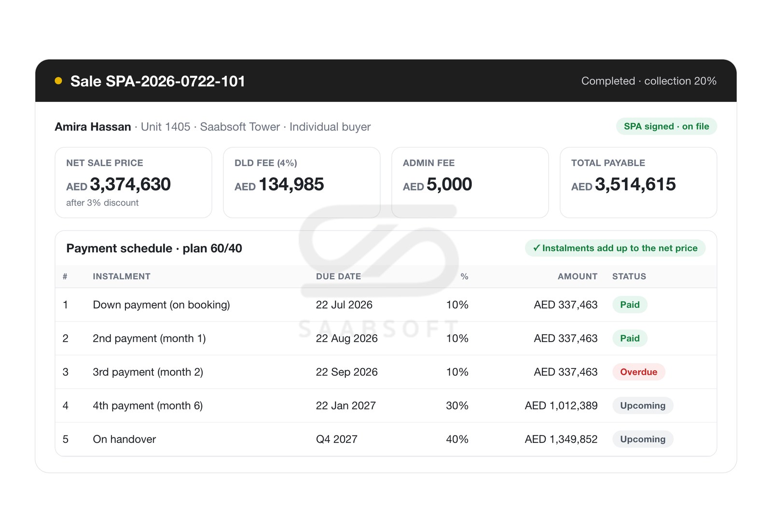
Task: Click the Paid badge on the down payment row
Action: coord(630,305)
